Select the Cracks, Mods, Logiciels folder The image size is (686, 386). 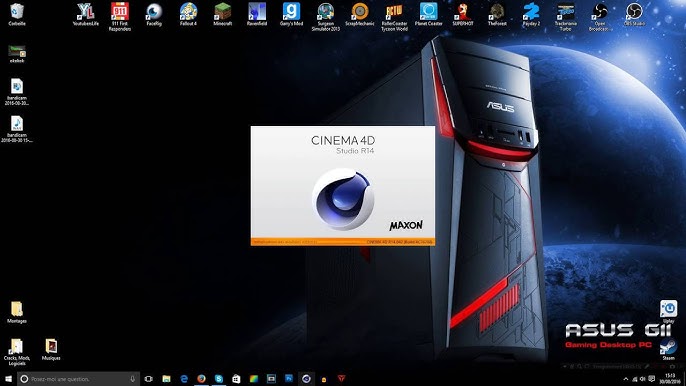[x=17, y=352]
